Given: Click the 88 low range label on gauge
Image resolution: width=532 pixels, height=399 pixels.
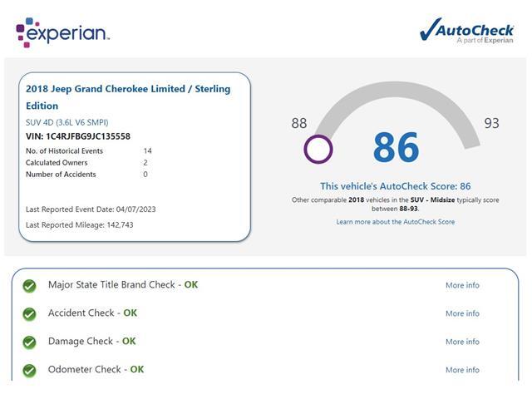Looking at the screenshot, I should pyautogui.click(x=299, y=123).
